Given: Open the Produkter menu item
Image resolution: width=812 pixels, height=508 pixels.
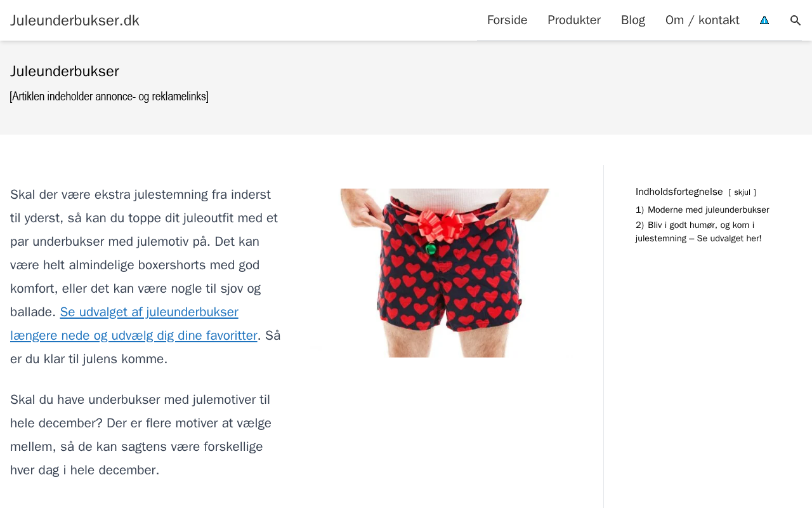Looking at the screenshot, I should click(574, 20).
